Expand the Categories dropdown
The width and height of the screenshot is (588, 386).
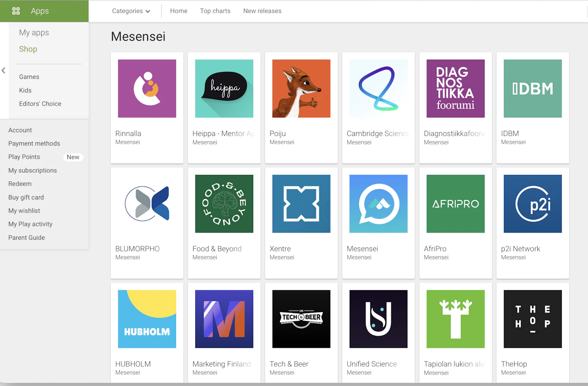pos(131,11)
